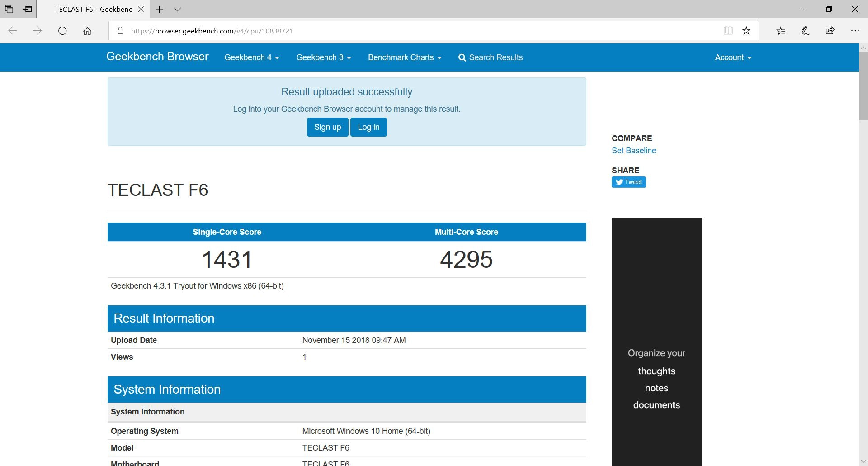
Task: Click the browser Forward arrow
Action: pyautogui.click(x=38, y=31)
